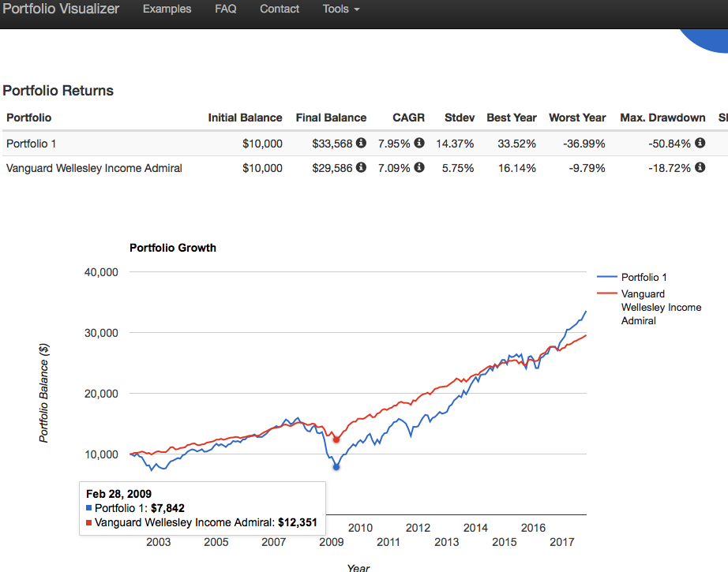This screenshot has height=572, width=728.
Task: Click info icon beside Portfolio 1 max drawdown
Action: pyautogui.click(x=699, y=144)
